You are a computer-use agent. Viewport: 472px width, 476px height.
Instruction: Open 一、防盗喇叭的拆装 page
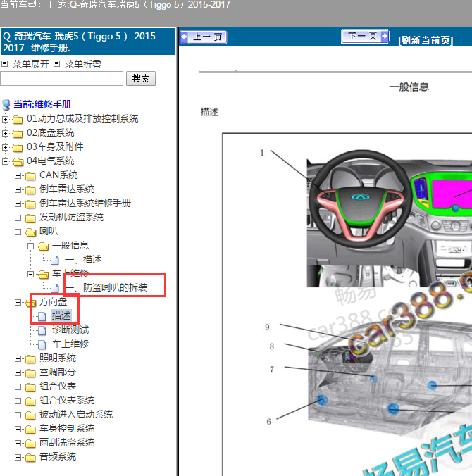click(x=106, y=287)
